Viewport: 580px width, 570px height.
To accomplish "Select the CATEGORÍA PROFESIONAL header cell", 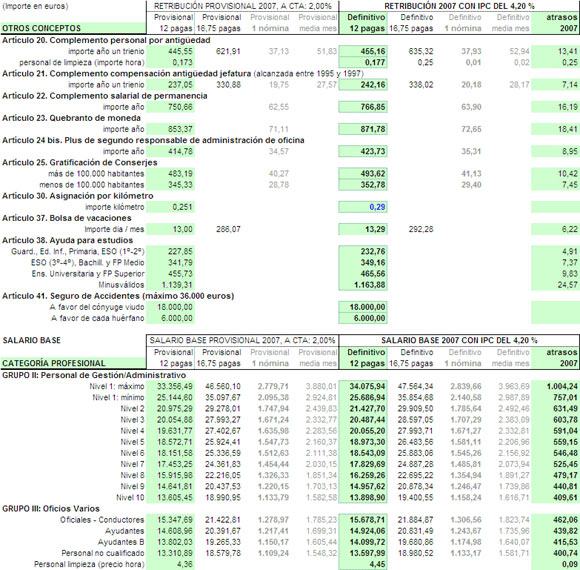I will (73, 363).
